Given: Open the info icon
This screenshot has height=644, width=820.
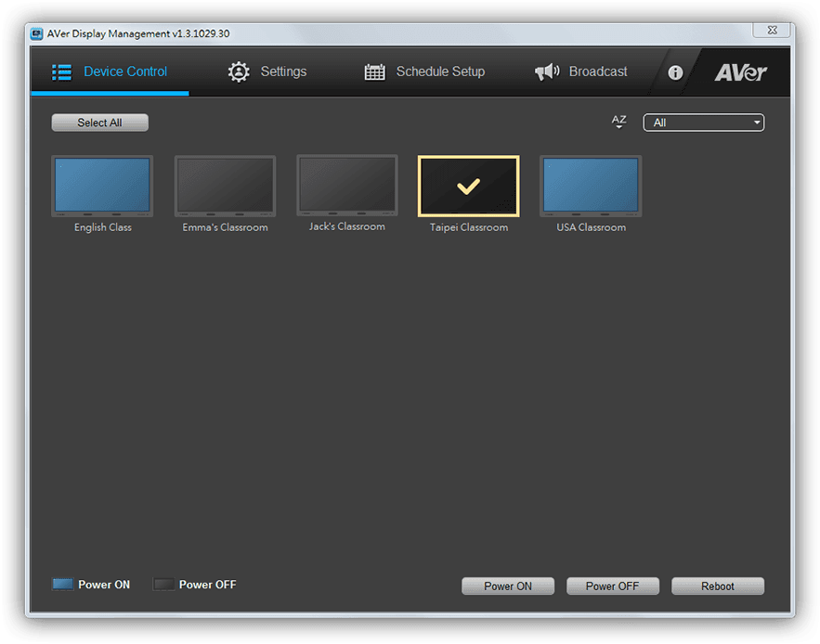Looking at the screenshot, I should (675, 72).
